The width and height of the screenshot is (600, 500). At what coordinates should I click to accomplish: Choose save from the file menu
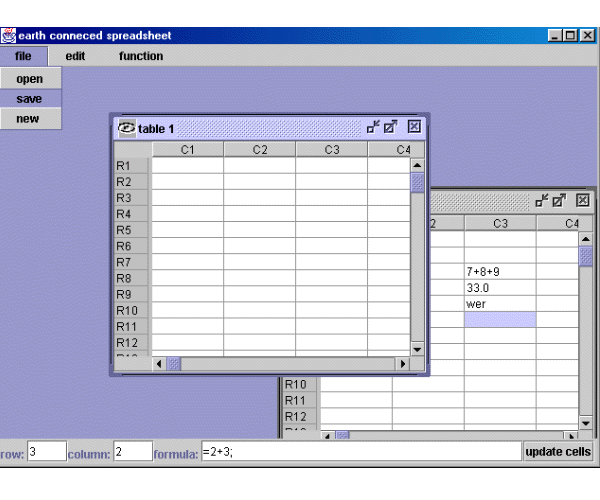click(30, 99)
